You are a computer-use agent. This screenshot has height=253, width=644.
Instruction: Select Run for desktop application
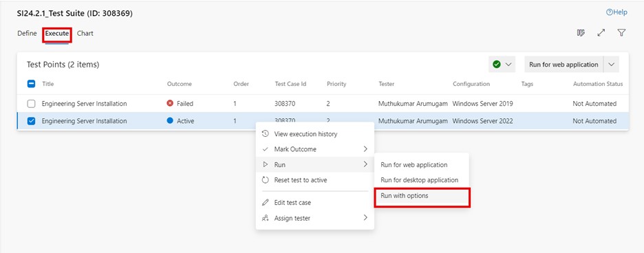tap(421, 180)
